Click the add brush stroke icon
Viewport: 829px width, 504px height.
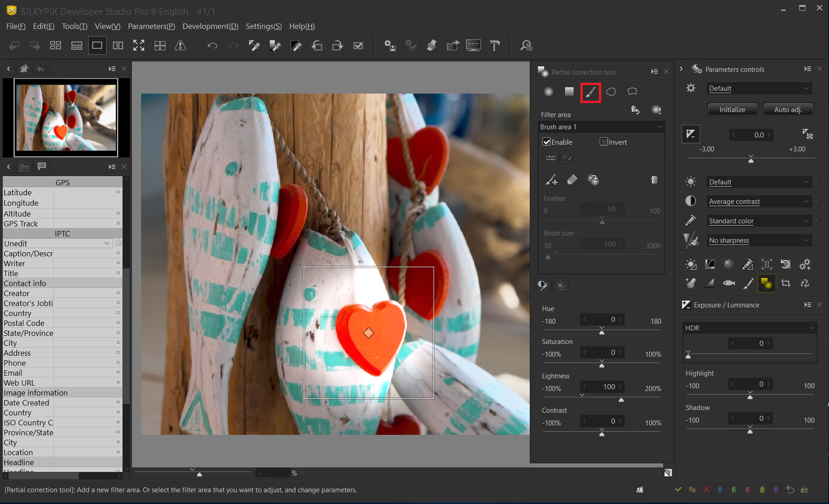tap(551, 180)
